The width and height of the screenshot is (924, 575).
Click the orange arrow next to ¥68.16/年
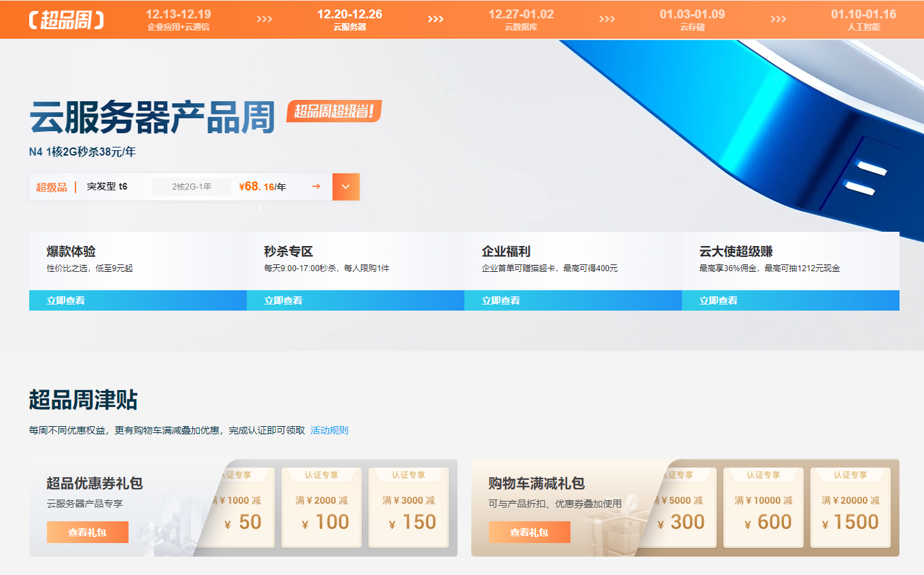click(x=316, y=187)
